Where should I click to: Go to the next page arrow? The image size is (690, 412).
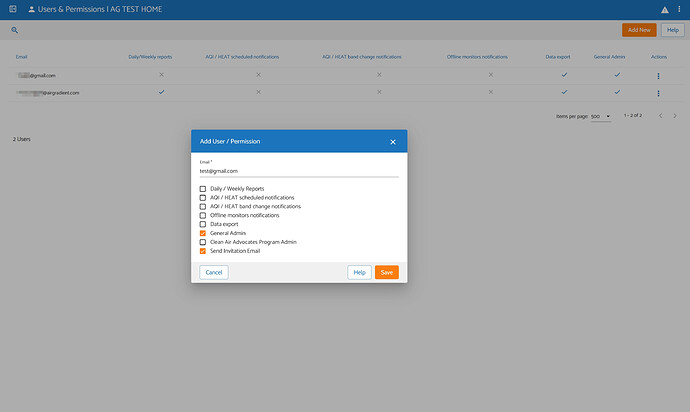pos(675,116)
